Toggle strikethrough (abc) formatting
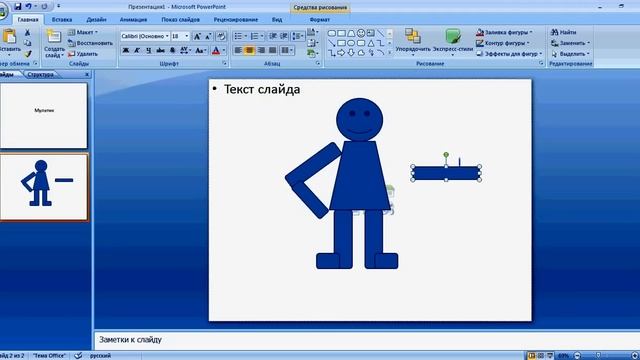The image size is (640, 360). pos(160,50)
